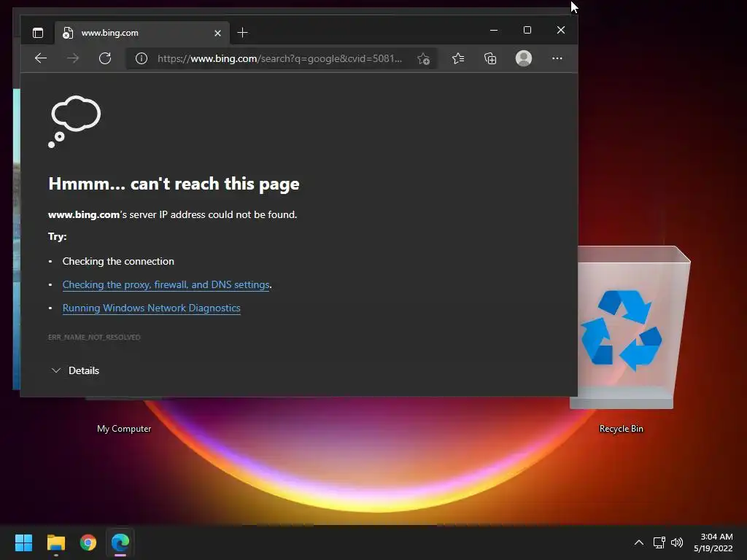
Task: Open the Windows Start menu
Action: 23,542
